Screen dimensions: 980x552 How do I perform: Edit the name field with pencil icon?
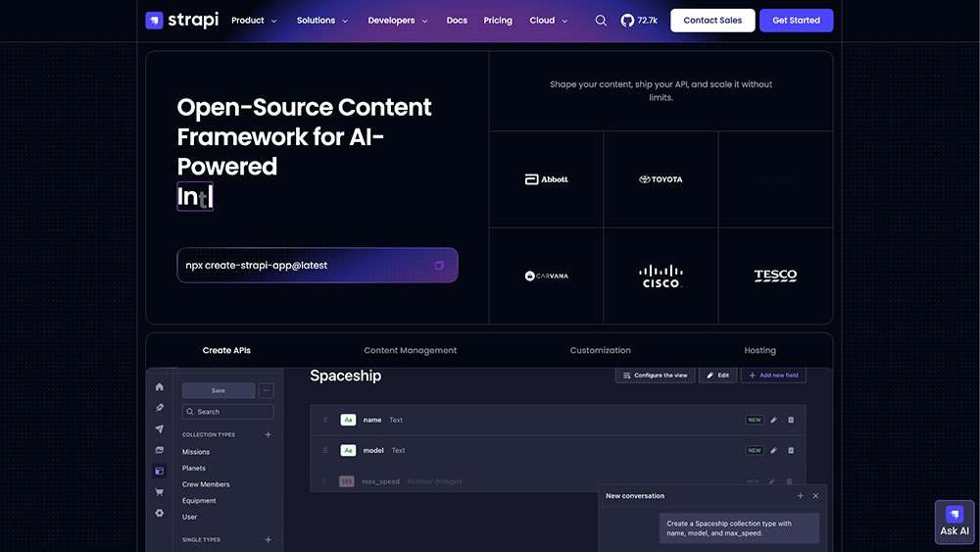[x=774, y=420]
